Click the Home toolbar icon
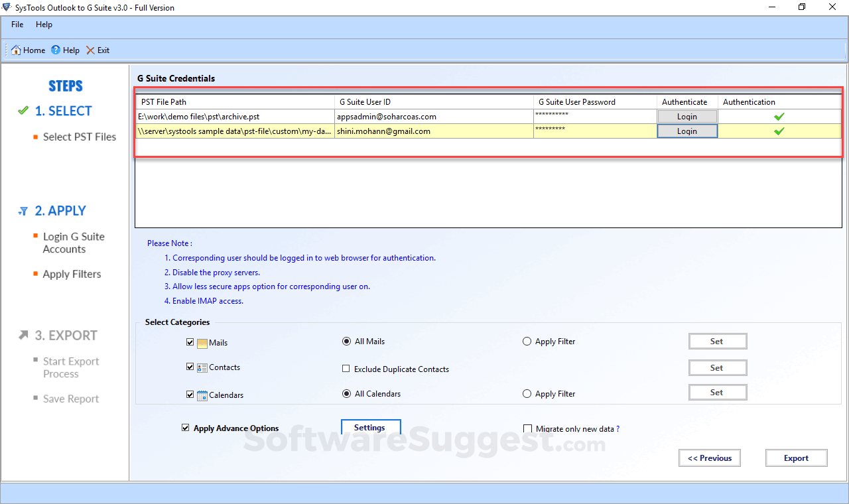 tap(16, 50)
